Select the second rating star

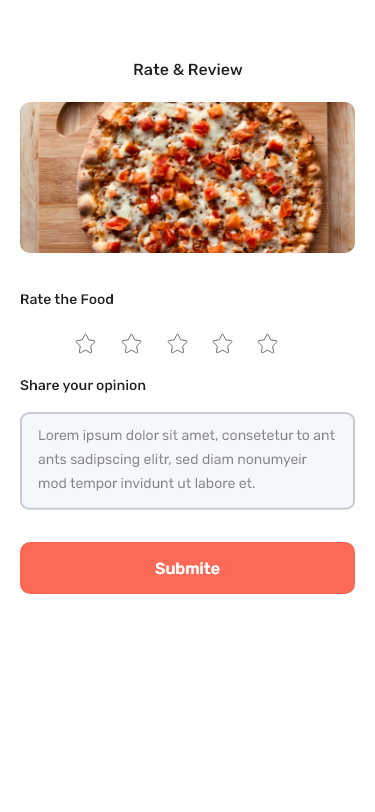coord(132,344)
